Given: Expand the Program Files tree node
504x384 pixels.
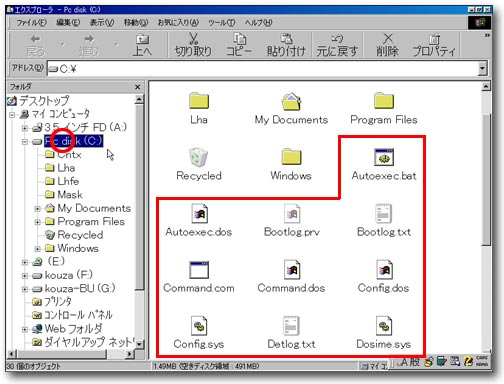Looking at the screenshot, I should pos(38,222).
